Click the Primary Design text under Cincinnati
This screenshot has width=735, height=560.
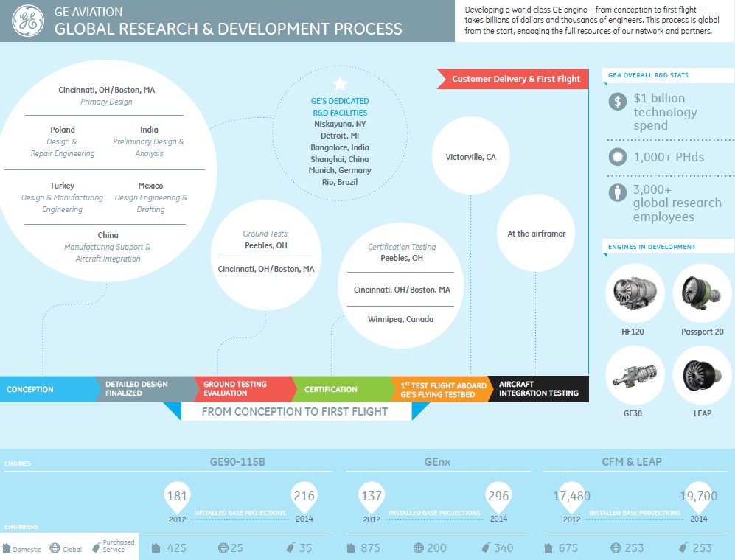pyautogui.click(x=106, y=102)
